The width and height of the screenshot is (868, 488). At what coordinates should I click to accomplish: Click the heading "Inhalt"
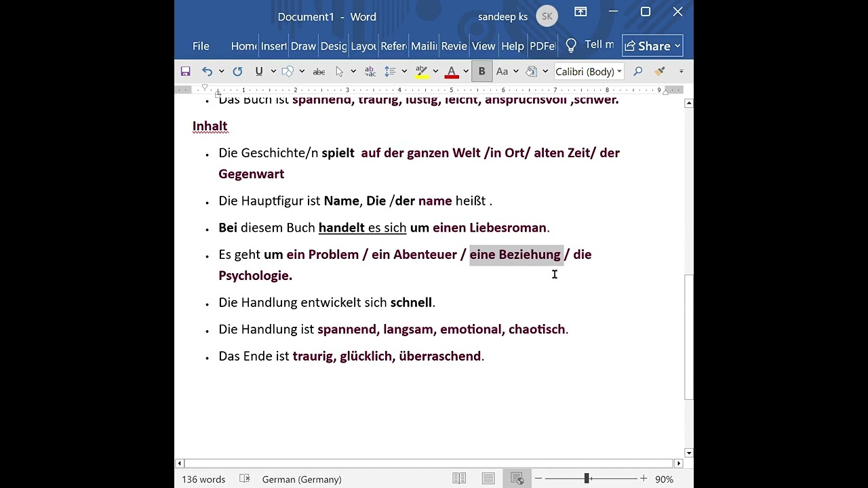click(x=210, y=126)
